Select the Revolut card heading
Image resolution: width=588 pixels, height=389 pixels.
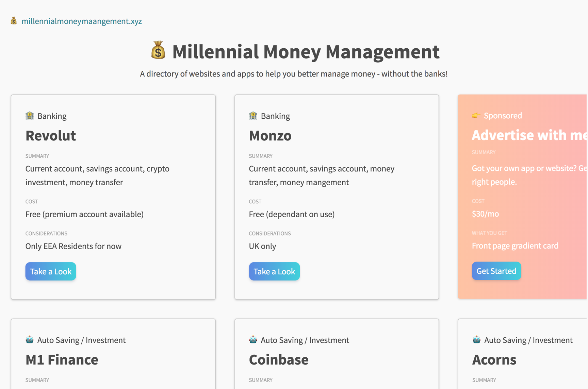[50, 136]
